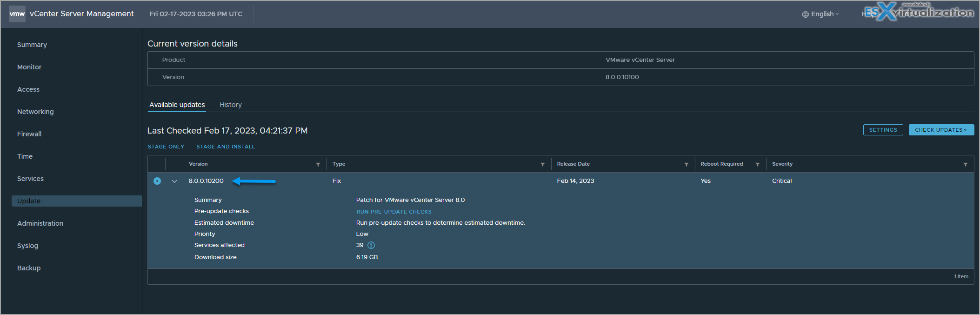
Task: Show services affected info icon
Action: pos(371,245)
